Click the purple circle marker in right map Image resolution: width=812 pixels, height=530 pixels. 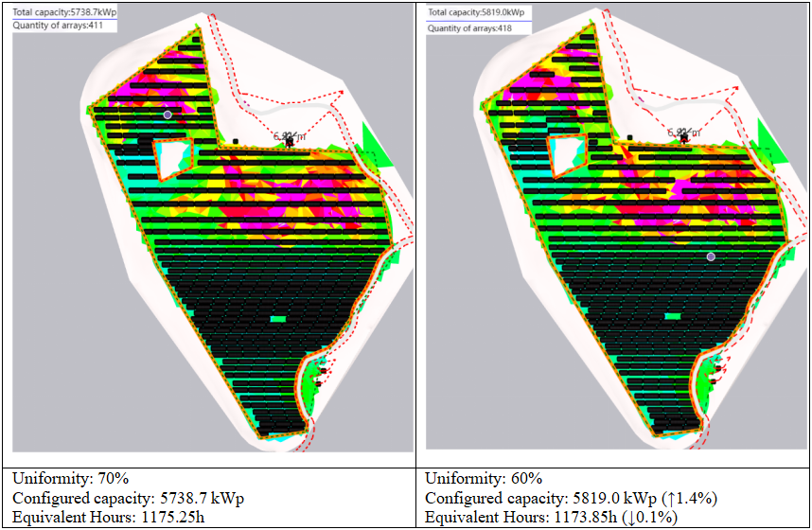click(711, 256)
